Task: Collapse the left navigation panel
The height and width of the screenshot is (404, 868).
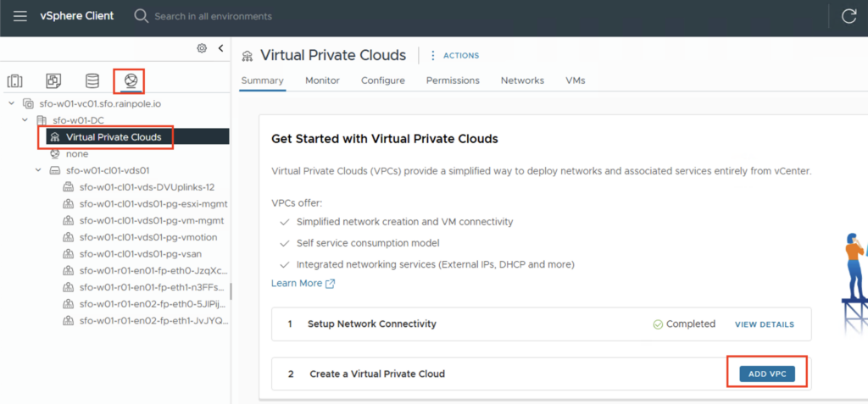Action: pos(220,48)
